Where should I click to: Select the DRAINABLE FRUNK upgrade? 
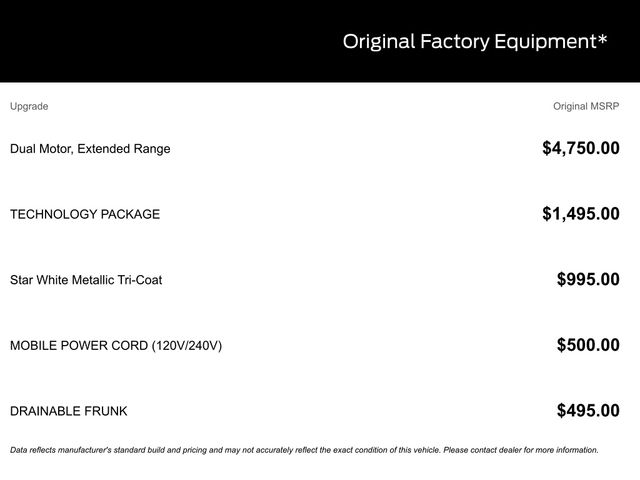tap(69, 411)
